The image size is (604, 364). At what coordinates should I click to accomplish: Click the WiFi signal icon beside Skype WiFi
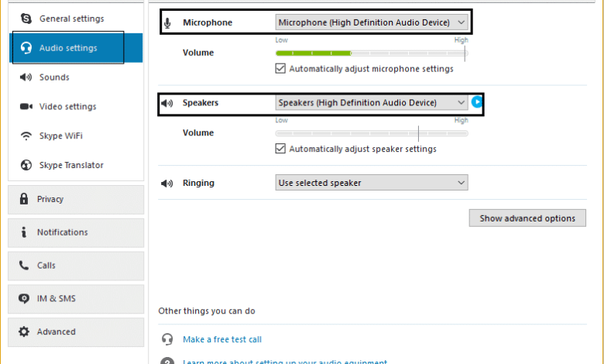[26, 136]
